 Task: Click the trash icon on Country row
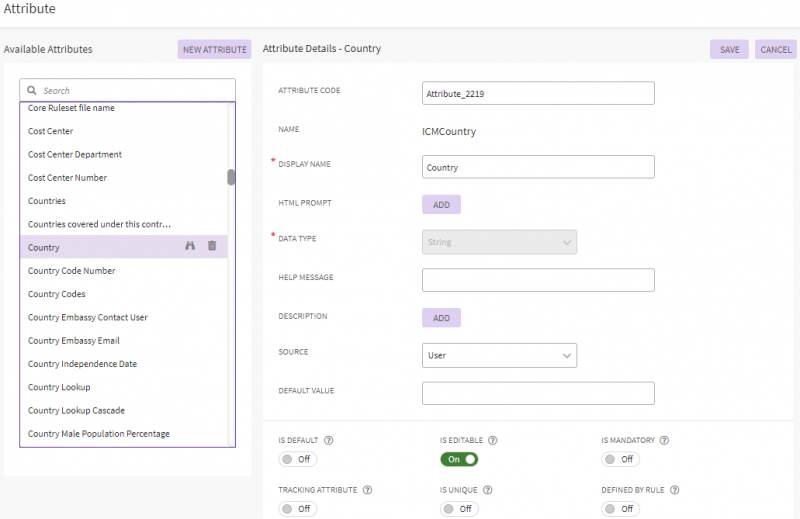(x=212, y=246)
